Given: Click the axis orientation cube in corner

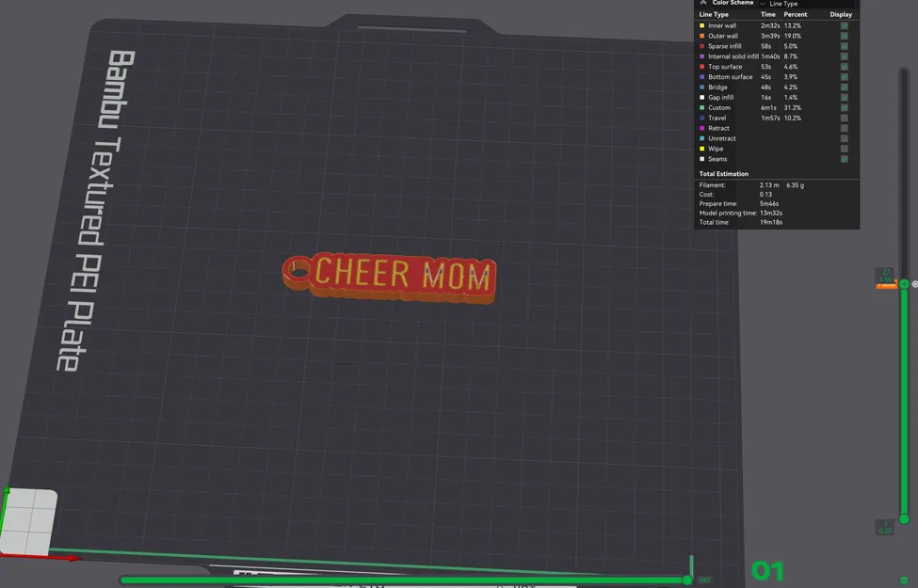Looking at the screenshot, I should pyautogui.click(x=28, y=522).
